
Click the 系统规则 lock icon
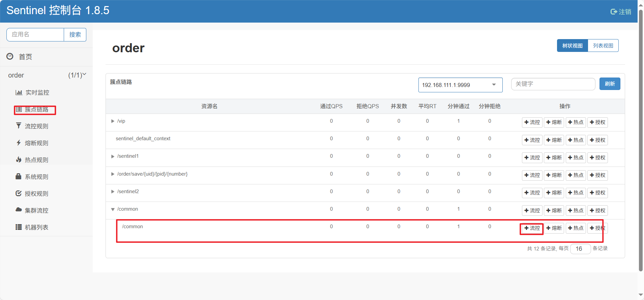[19, 176]
